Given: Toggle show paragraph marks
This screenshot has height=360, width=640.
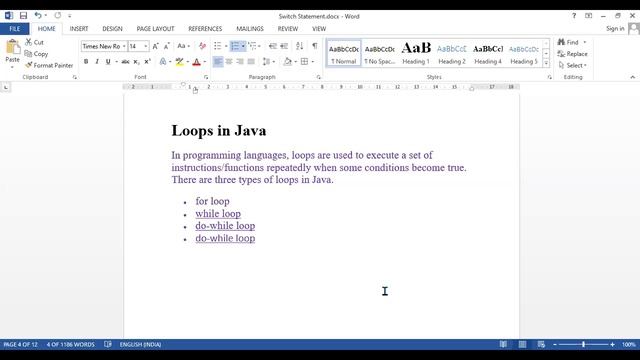Looking at the screenshot, I should [x=315, y=46].
